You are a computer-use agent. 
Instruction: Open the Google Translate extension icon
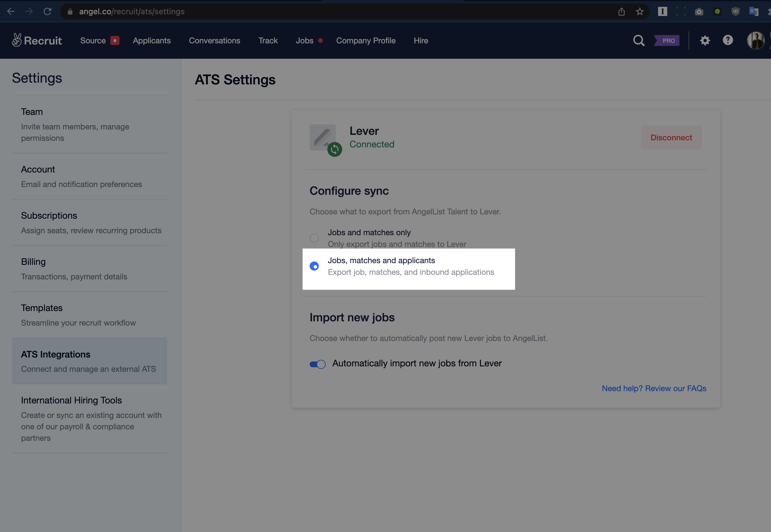pos(754,11)
